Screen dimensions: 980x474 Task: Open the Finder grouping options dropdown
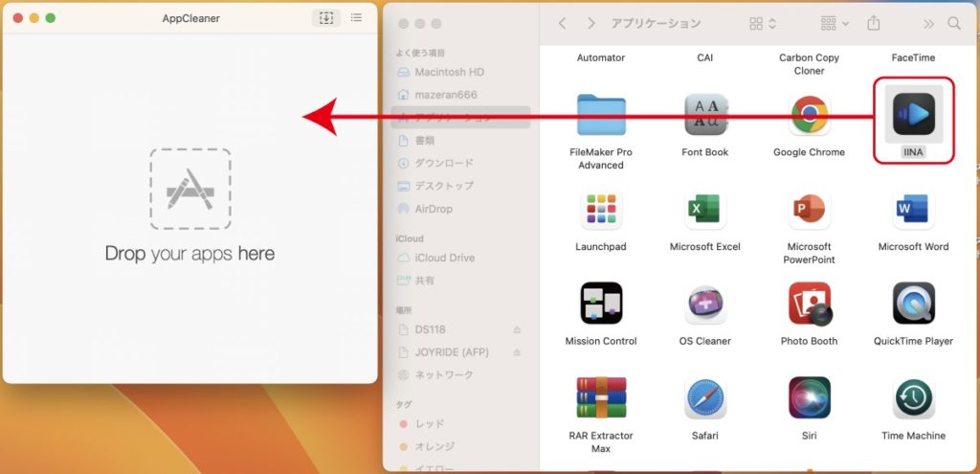coord(835,24)
